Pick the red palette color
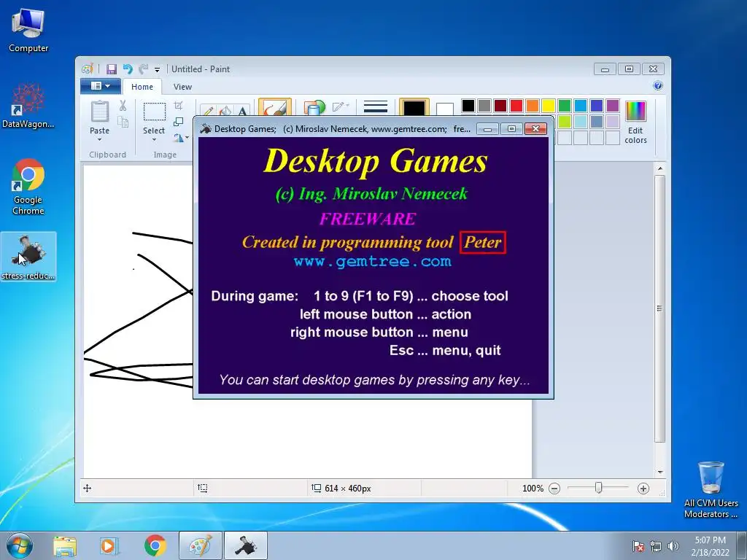This screenshot has width=747, height=560. pos(516,106)
